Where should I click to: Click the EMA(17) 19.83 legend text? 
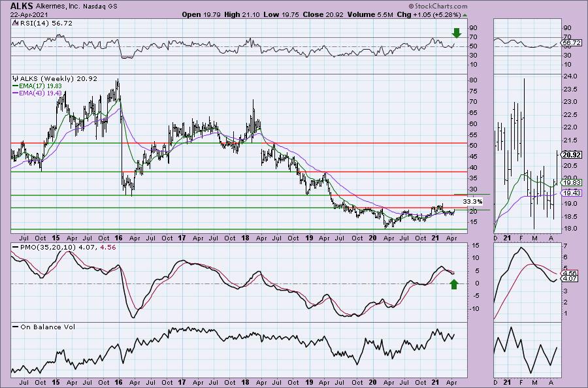tap(41, 86)
